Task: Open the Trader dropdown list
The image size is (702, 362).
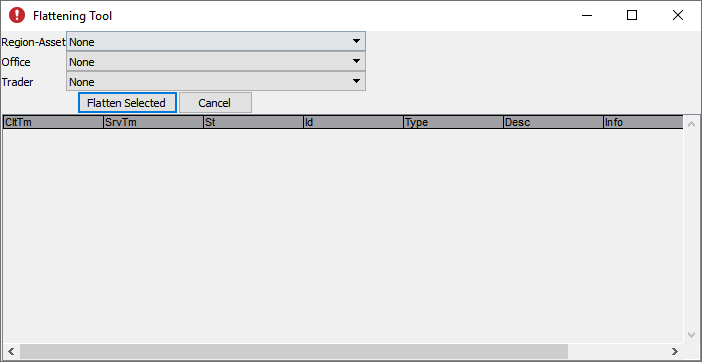Action: 216,81
